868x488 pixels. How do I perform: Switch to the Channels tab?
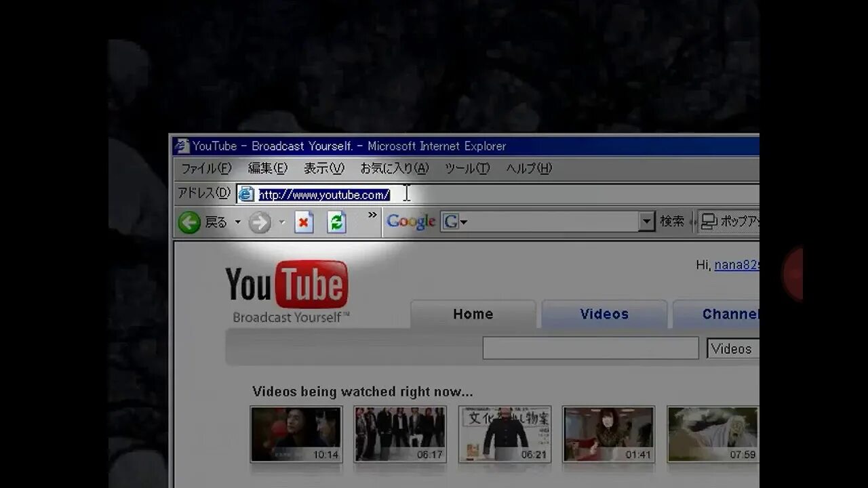pos(716,314)
